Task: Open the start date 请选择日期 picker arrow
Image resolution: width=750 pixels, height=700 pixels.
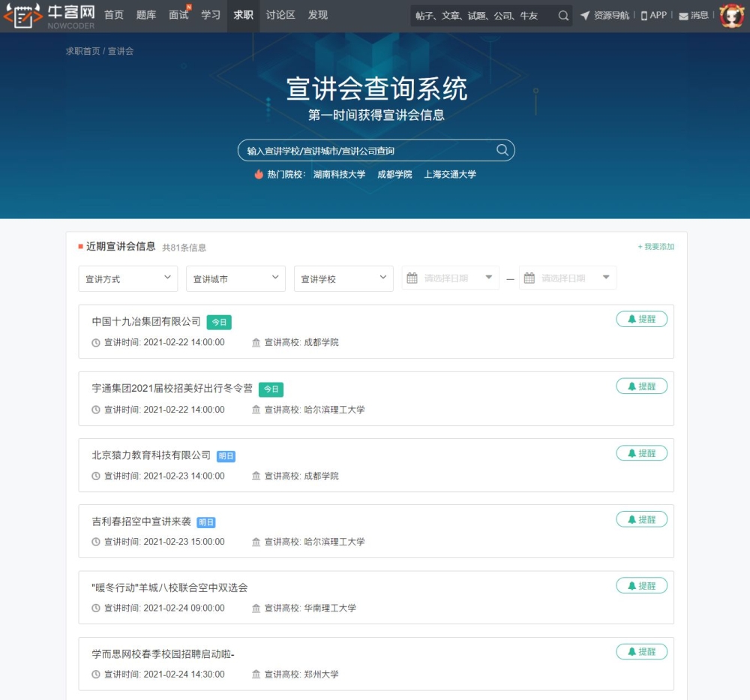Action: click(488, 278)
